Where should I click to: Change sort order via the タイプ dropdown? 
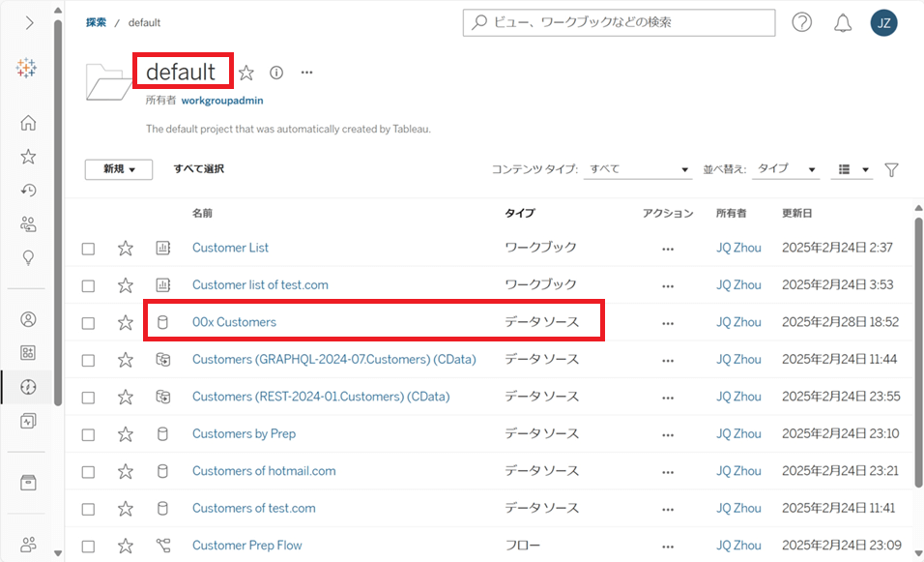pos(785,168)
